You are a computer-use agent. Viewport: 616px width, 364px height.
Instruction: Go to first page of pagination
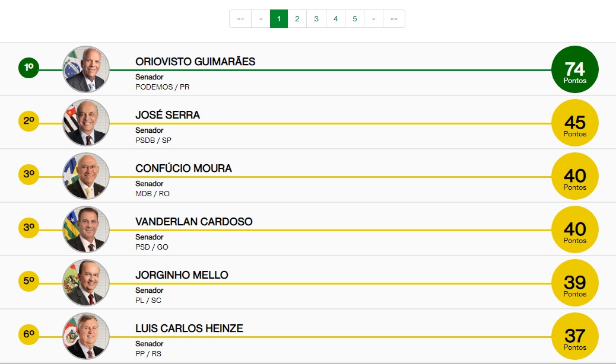point(240,18)
